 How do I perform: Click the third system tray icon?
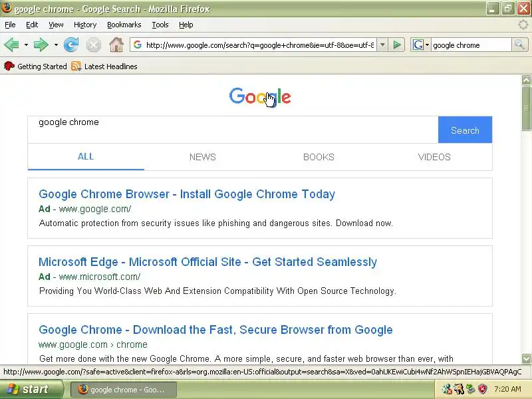pos(471,389)
